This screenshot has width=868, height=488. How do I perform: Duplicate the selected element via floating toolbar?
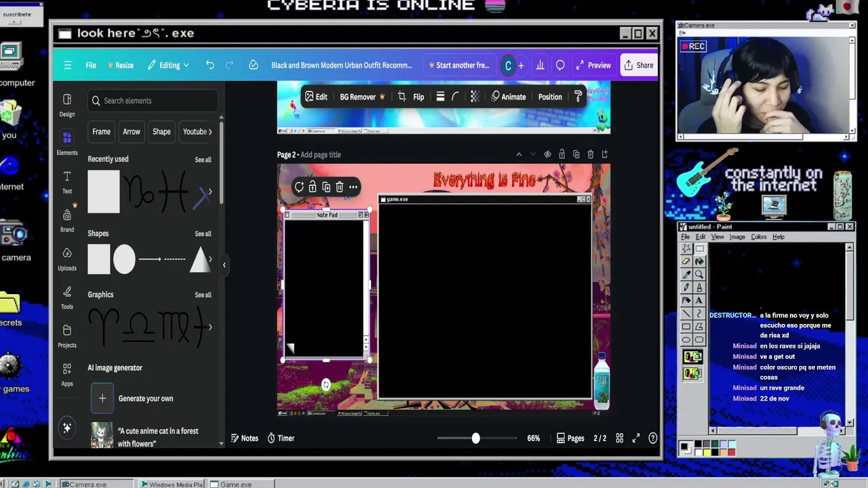click(x=326, y=187)
